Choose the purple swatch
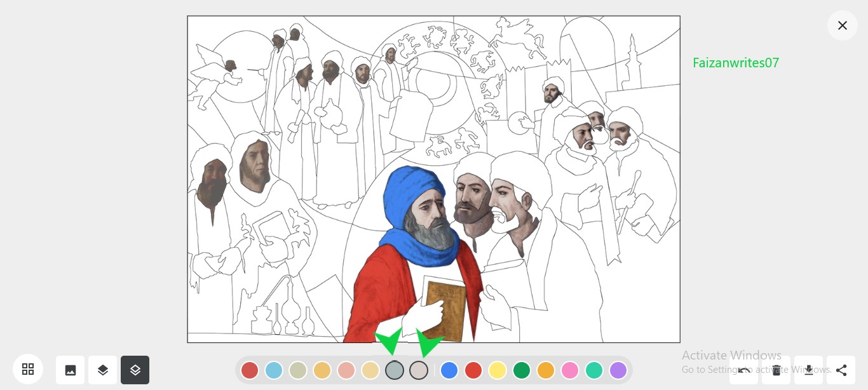This screenshot has height=390, width=868. tap(618, 370)
